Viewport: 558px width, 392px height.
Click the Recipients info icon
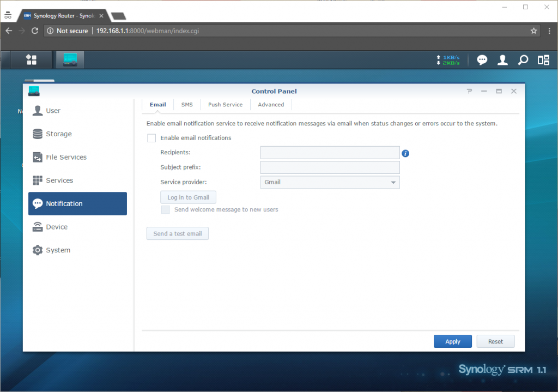[405, 153]
